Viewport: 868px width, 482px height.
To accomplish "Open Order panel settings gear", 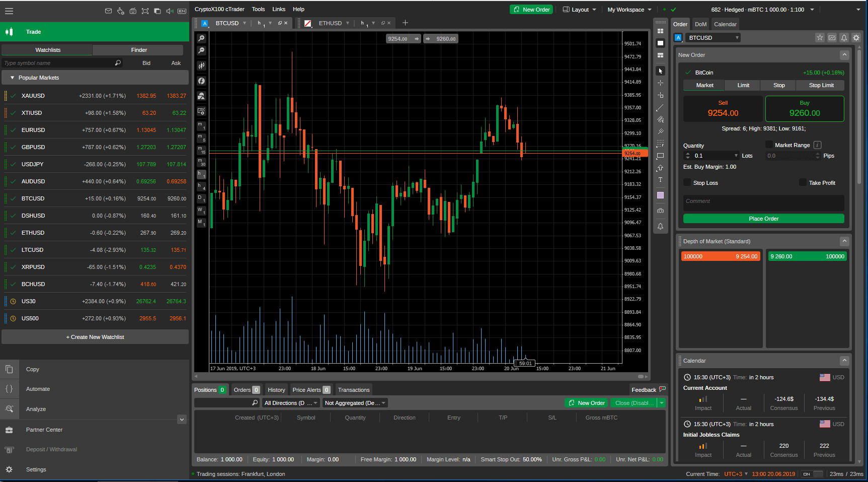I will pos(856,37).
